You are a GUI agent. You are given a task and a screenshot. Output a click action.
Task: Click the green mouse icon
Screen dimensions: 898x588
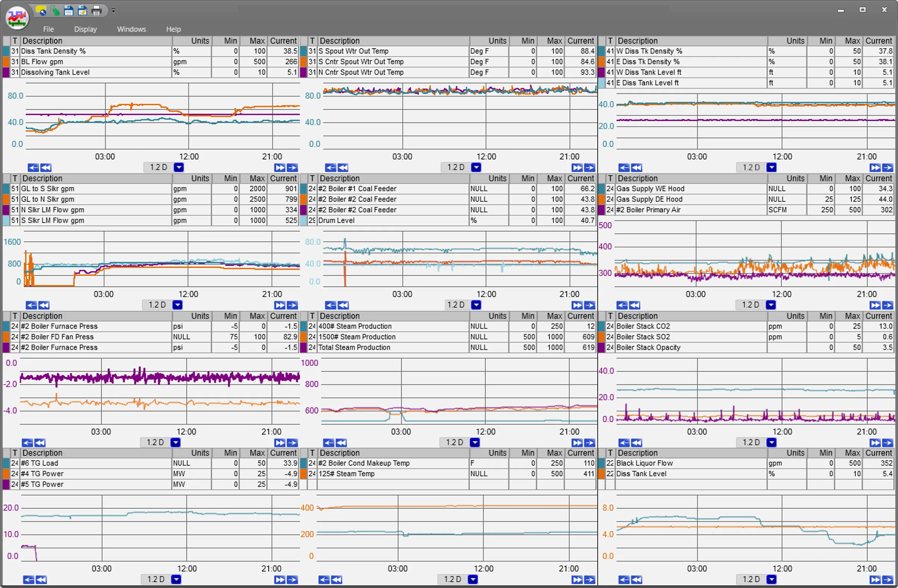point(55,11)
